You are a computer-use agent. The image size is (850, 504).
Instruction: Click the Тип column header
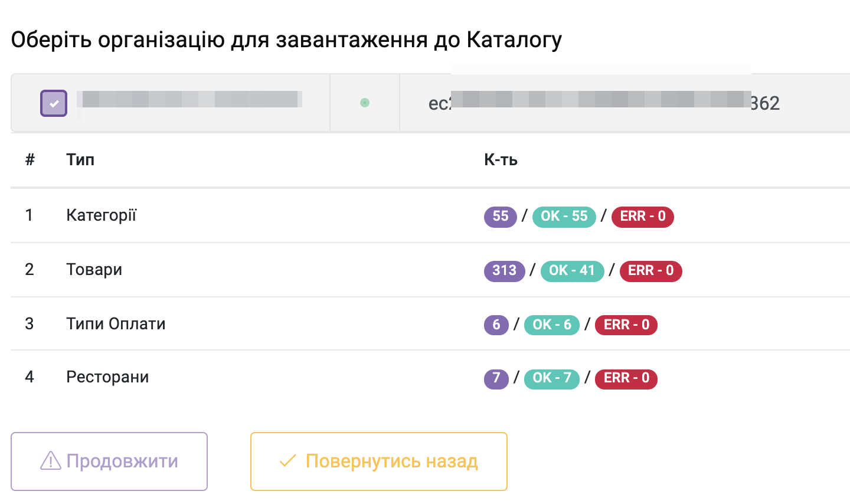pos(80,160)
